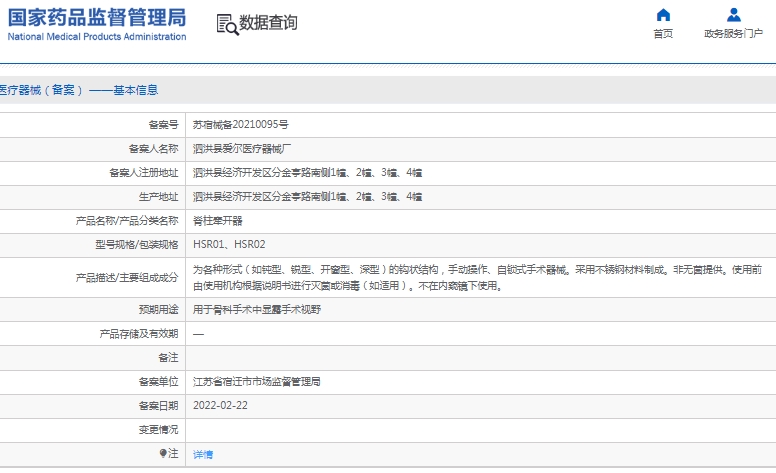Click National Medical Products Administration subtitle
The image size is (776, 473).
point(97,37)
